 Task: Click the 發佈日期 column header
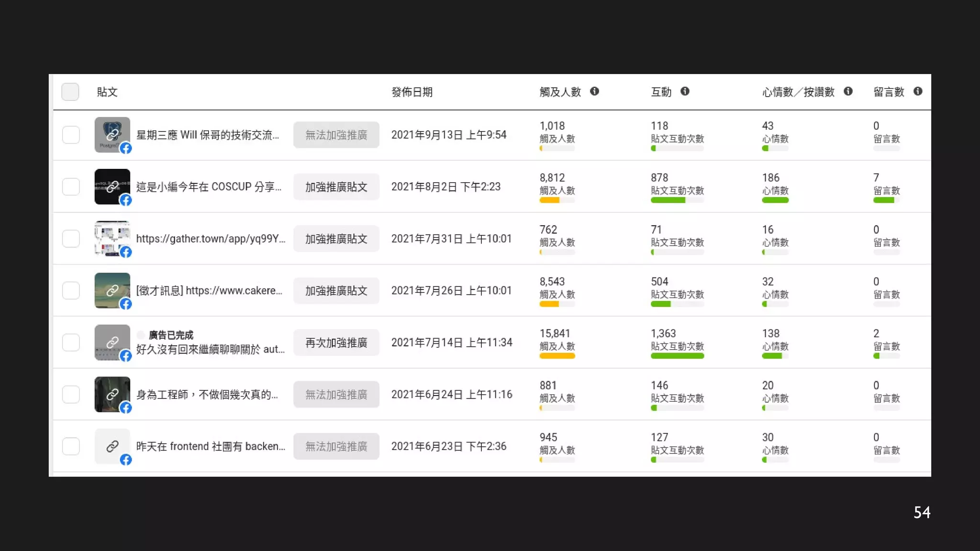412,92
